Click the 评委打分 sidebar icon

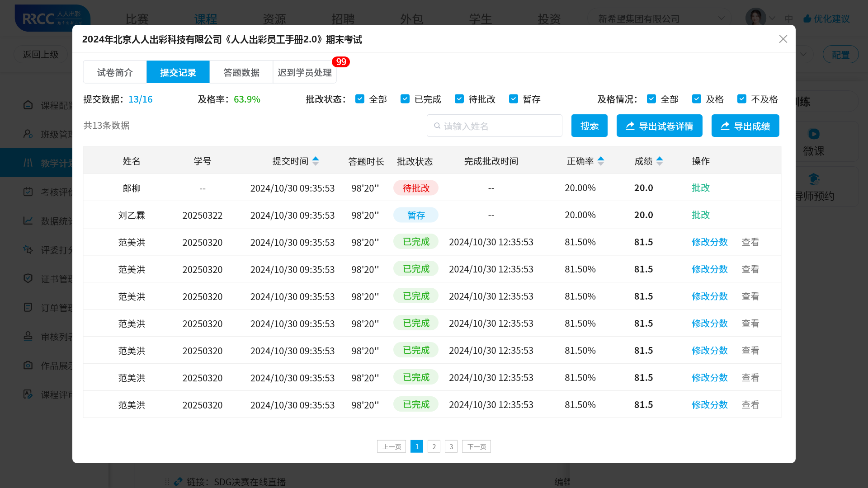28,249
